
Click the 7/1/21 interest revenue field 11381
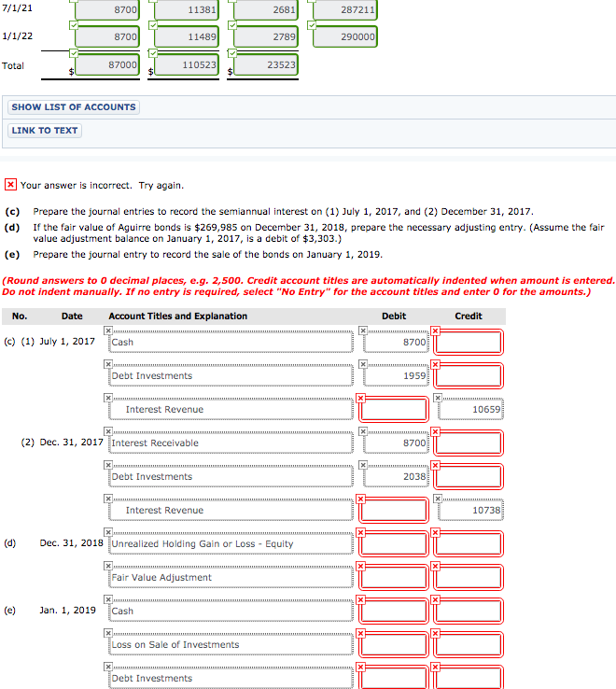click(187, 9)
